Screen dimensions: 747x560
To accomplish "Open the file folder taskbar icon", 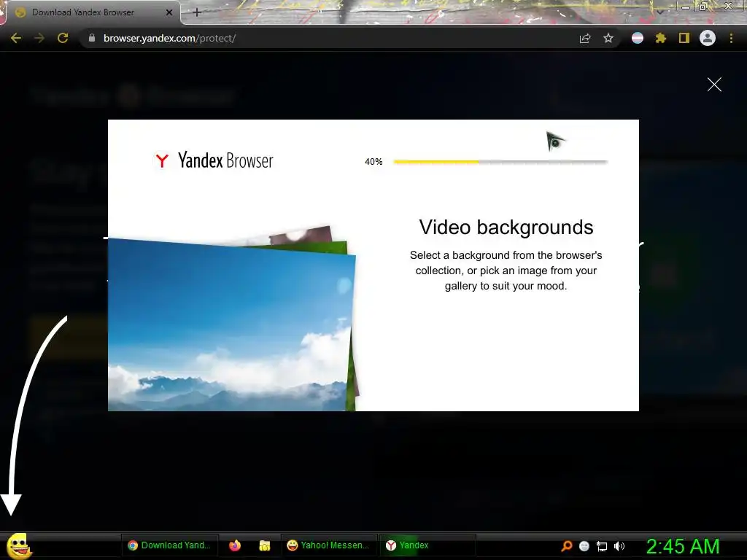I will (264, 545).
